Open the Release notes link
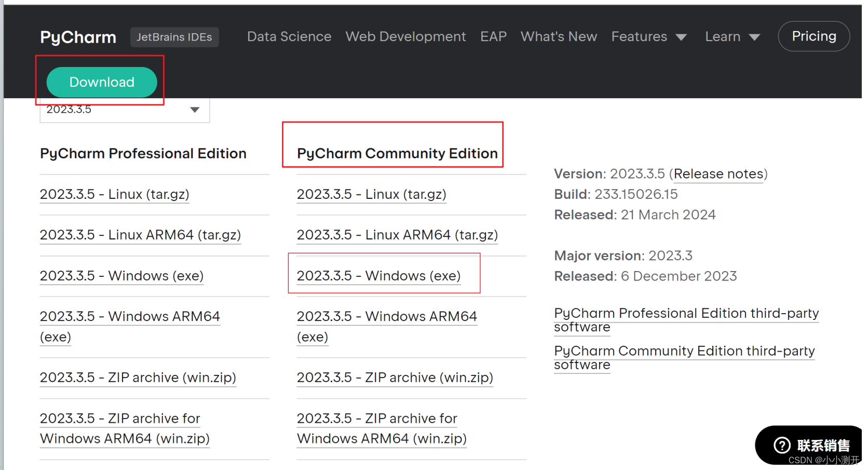The image size is (868, 470). (x=719, y=174)
